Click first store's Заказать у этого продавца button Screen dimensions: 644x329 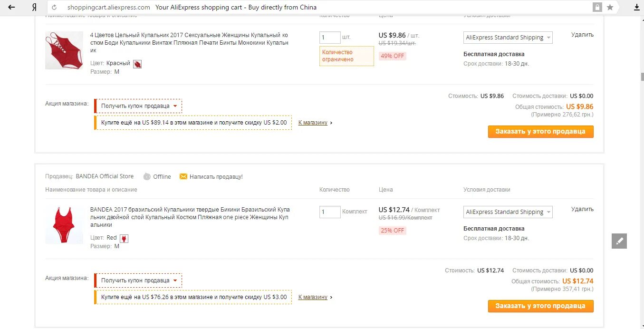(540, 132)
